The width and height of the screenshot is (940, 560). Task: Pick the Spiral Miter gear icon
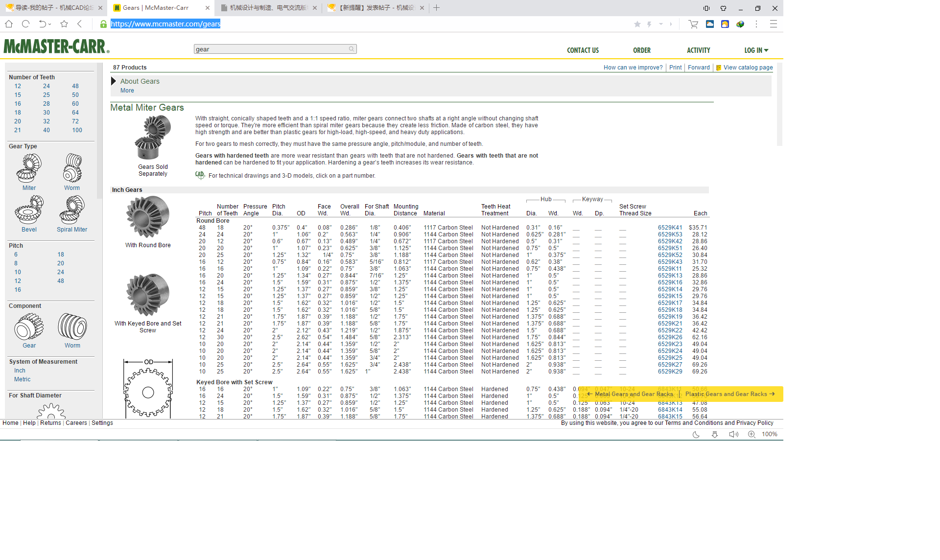tap(72, 210)
